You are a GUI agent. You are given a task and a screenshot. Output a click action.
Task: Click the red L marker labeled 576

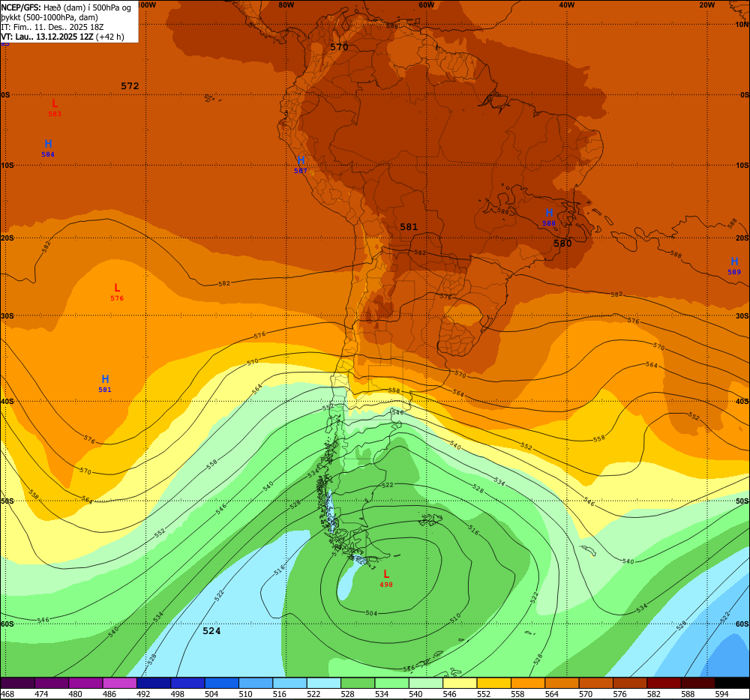click(117, 288)
